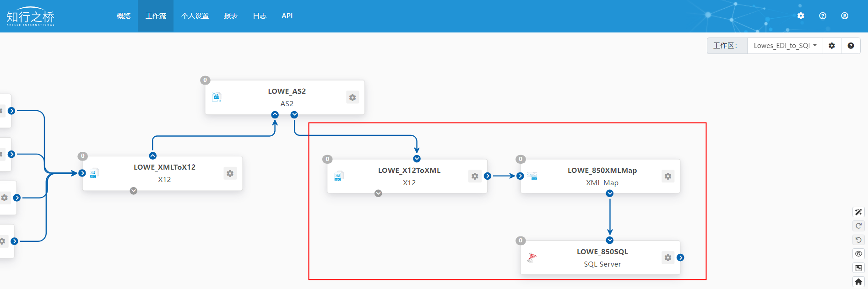Click the message count badge on LOWE_XMLToX12
This screenshot has height=289, width=868.
point(83,156)
